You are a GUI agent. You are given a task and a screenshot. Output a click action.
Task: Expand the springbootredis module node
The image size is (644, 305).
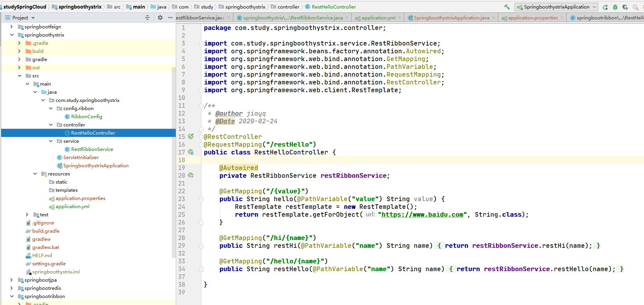pyautogui.click(x=12, y=288)
